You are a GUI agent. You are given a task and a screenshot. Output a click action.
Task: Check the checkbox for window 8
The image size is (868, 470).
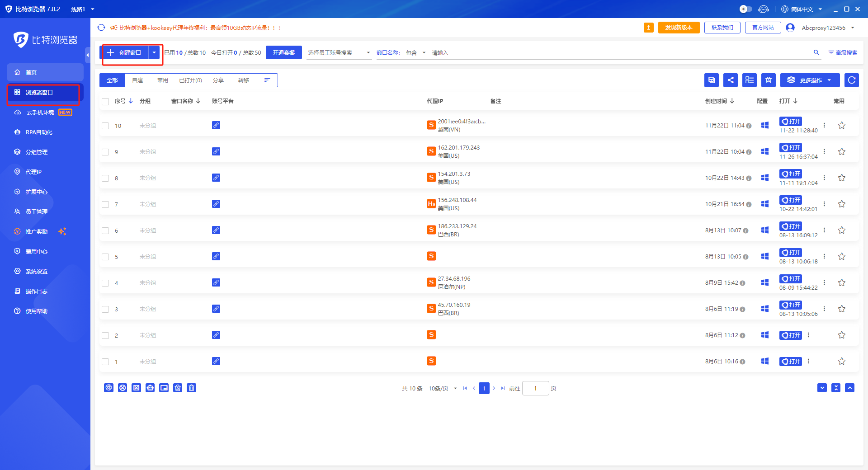[x=105, y=178]
